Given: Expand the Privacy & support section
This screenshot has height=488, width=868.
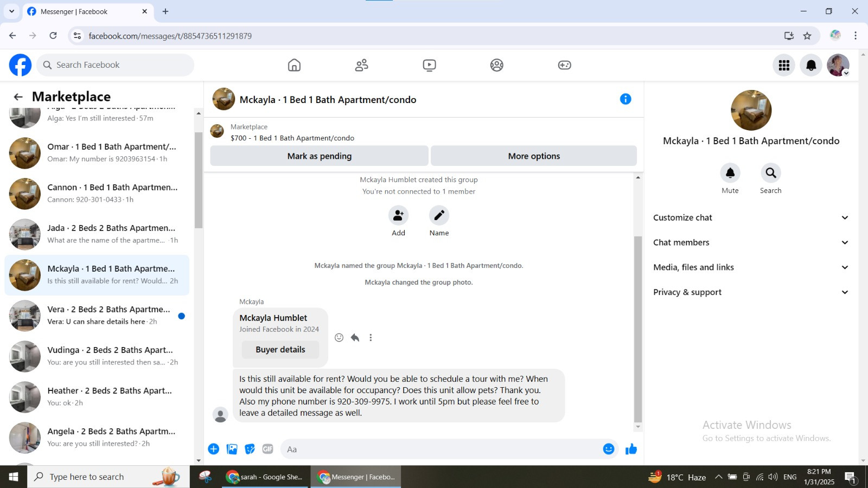Looking at the screenshot, I should pos(751,292).
